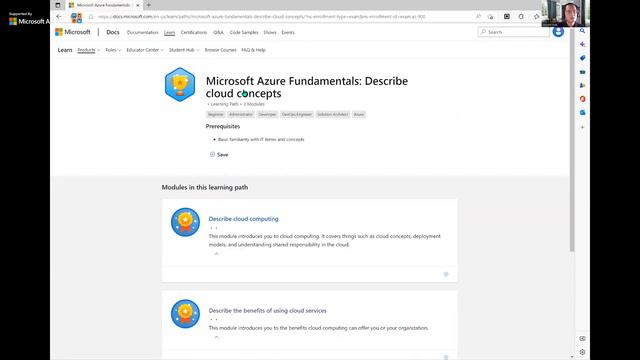The image size is (640, 360).
Task: Click the DevOps Engineer tag
Action: pyautogui.click(x=297, y=114)
